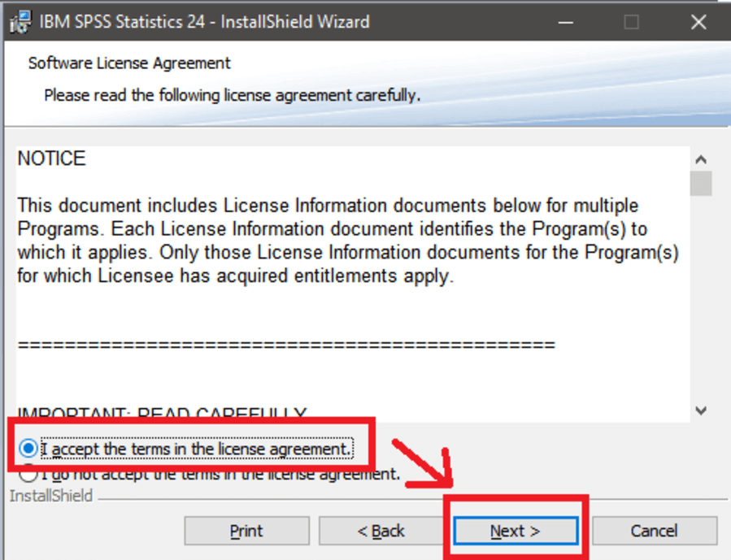731x560 pixels.
Task: Click the Next > button
Action: tap(516, 531)
